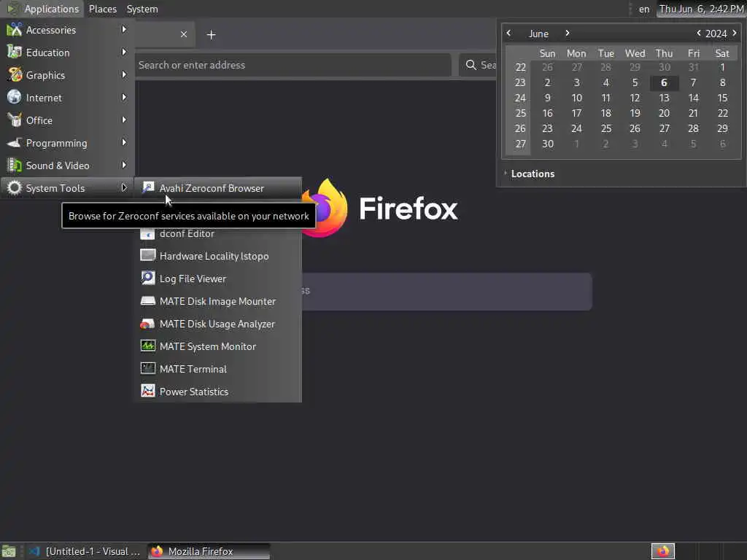Open the System menu
The image size is (747, 560).
coord(142,9)
